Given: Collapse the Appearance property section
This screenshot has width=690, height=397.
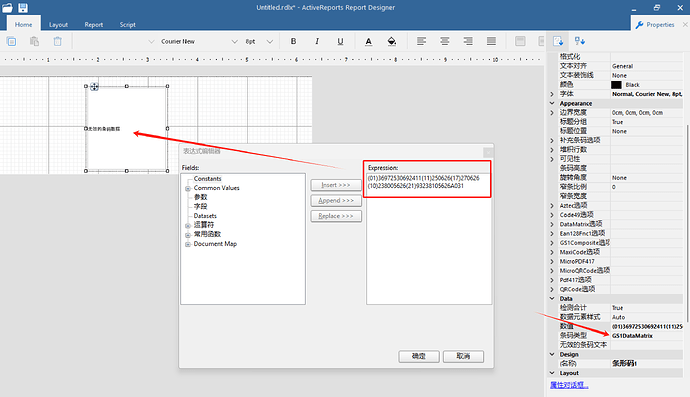Looking at the screenshot, I should pos(552,103).
